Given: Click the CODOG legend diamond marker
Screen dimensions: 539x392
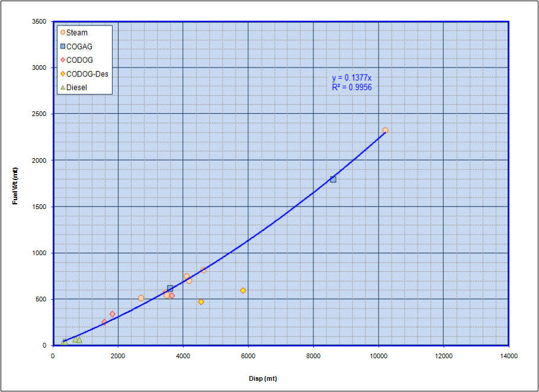Looking at the screenshot, I should tap(62, 60).
